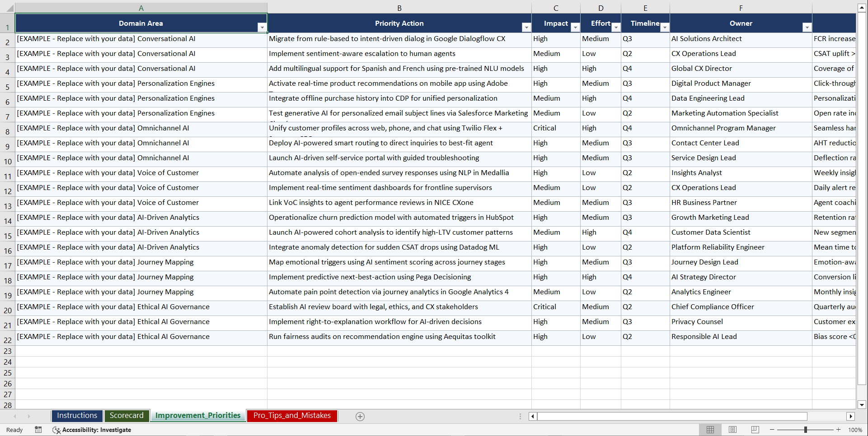This screenshot has width=868, height=436.
Task: Click the sheet navigation left arrow
Action: [15, 416]
